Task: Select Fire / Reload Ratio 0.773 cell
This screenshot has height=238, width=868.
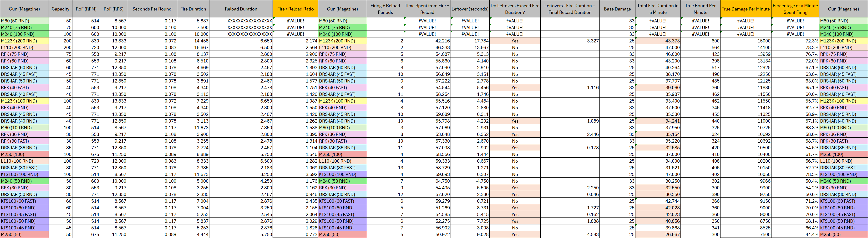Action: 295,235
